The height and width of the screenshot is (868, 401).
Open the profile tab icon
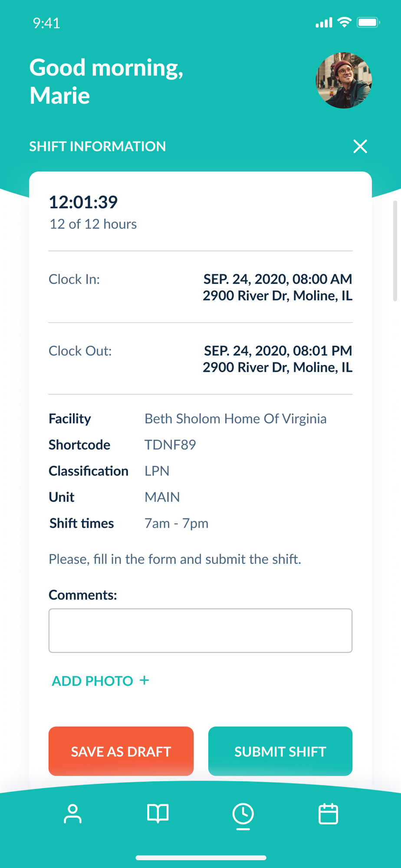[x=72, y=814]
